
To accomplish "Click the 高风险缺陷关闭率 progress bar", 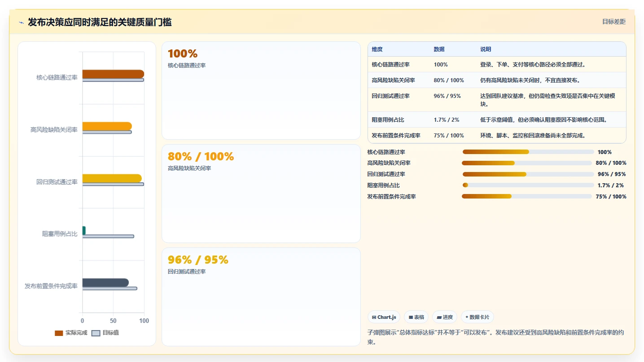I will click(x=527, y=163).
